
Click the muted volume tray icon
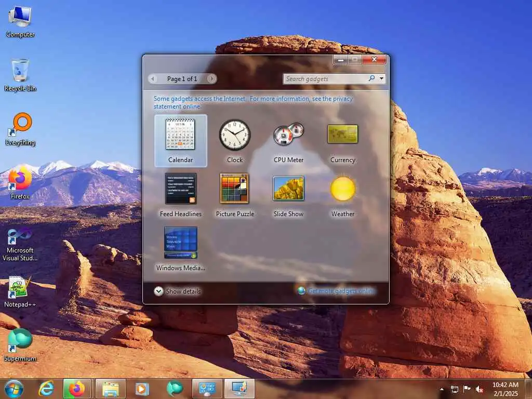(480, 389)
